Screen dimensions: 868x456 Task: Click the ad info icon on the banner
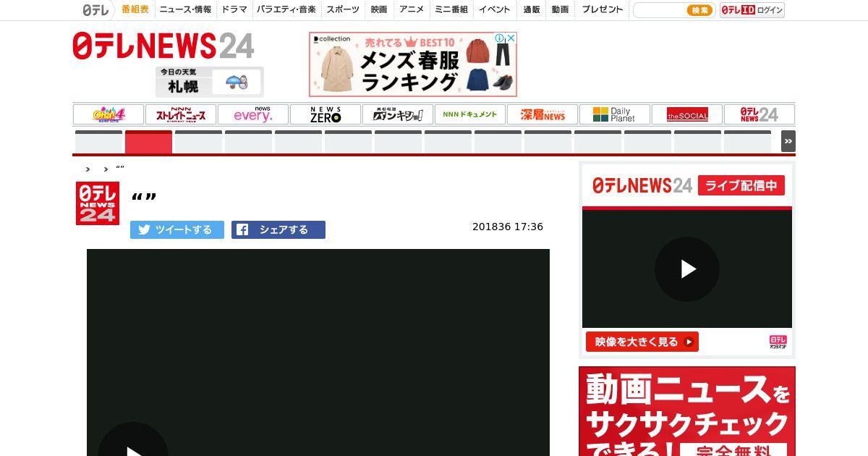click(498, 38)
